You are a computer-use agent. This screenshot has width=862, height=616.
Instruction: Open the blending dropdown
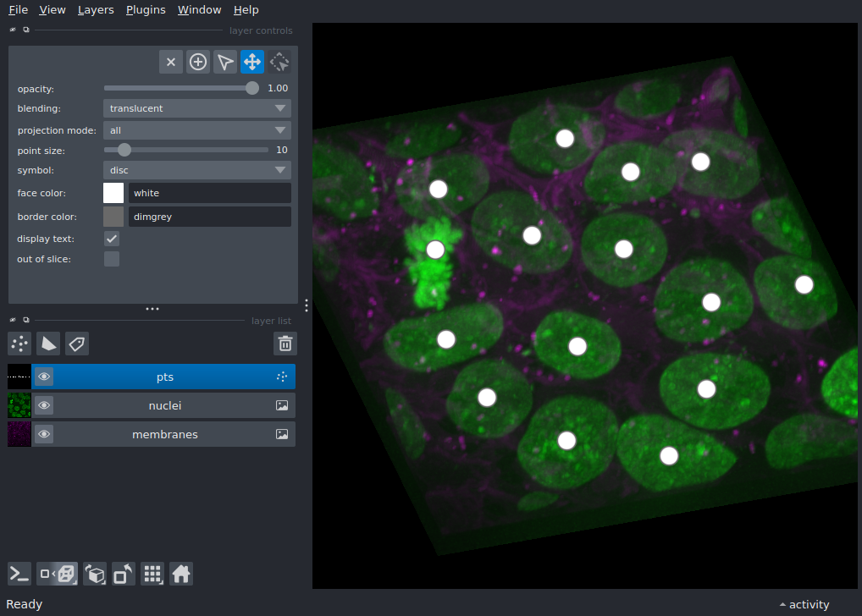point(196,108)
